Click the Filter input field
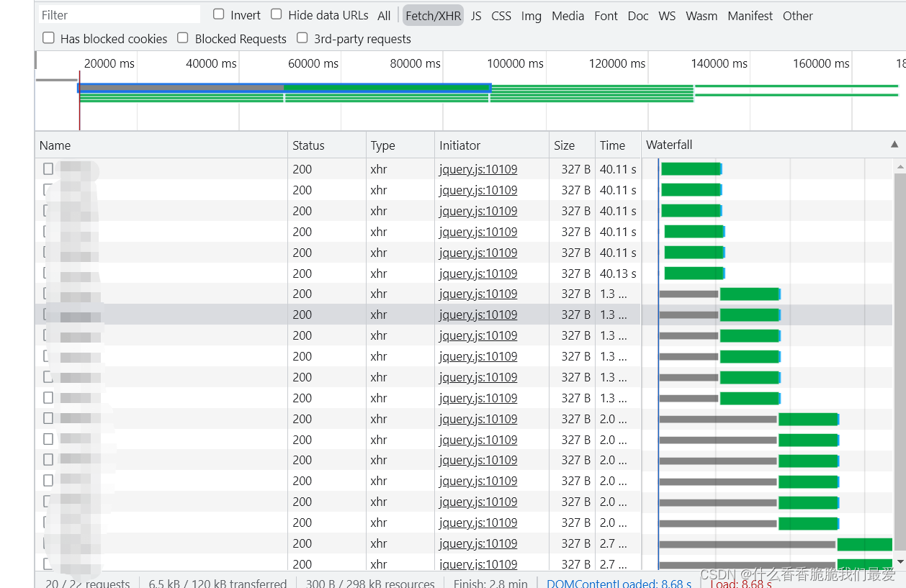Image resolution: width=906 pixels, height=588 pixels. pos(119,15)
